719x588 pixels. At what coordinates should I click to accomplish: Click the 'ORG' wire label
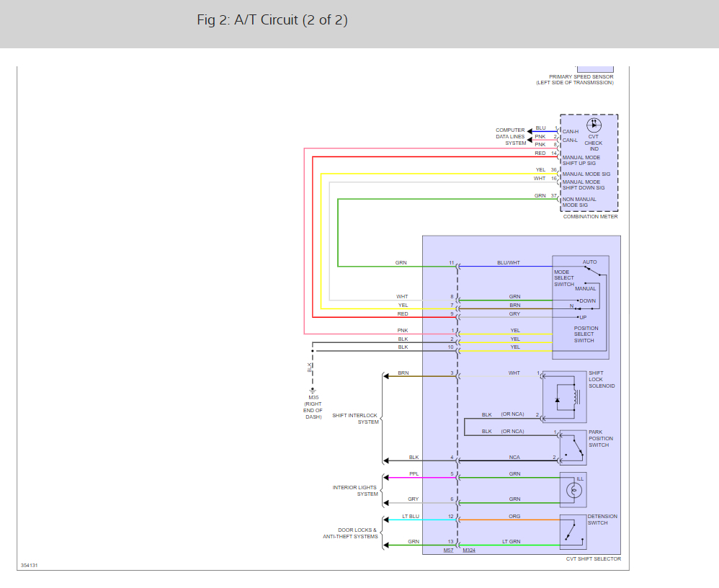514,517
